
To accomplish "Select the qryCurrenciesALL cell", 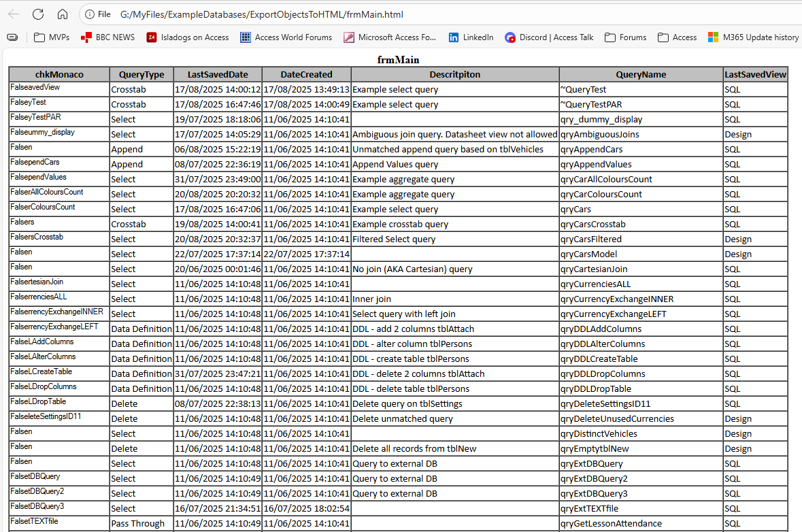I will pos(641,284).
